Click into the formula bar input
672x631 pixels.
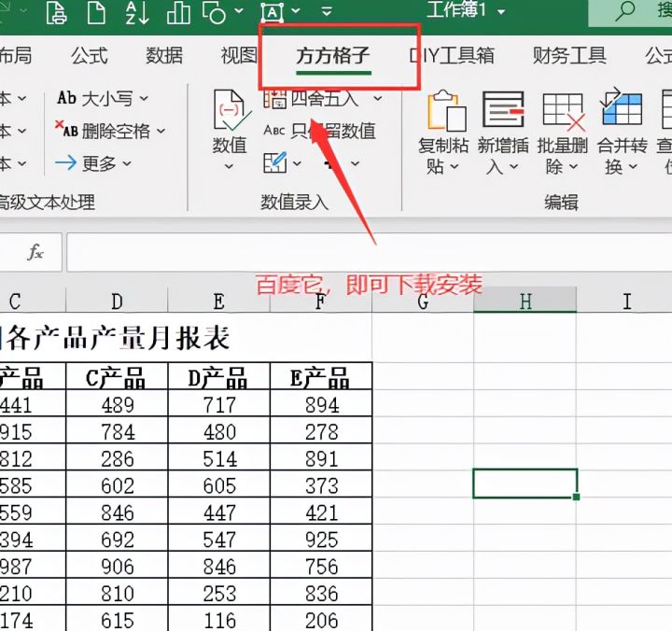[x=370, y=252]
